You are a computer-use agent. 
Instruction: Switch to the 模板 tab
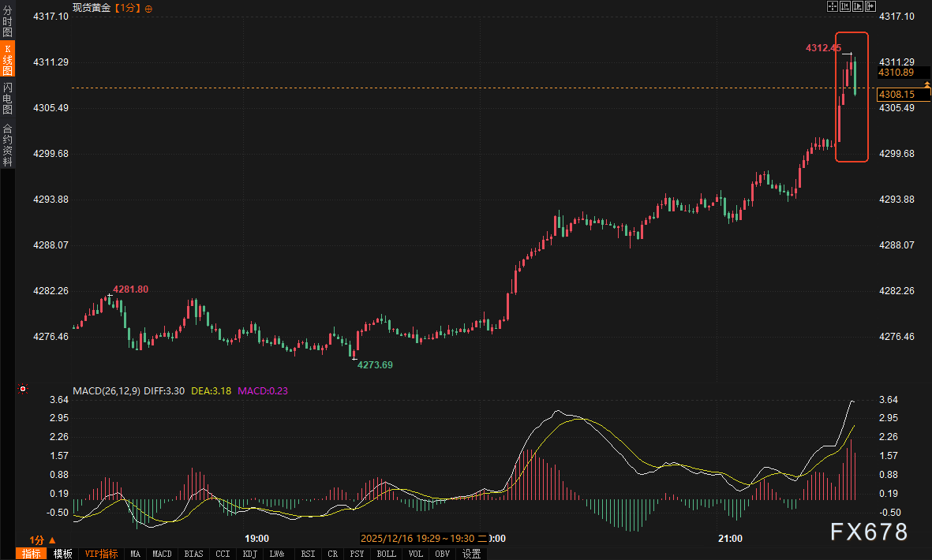click(62, 554)
